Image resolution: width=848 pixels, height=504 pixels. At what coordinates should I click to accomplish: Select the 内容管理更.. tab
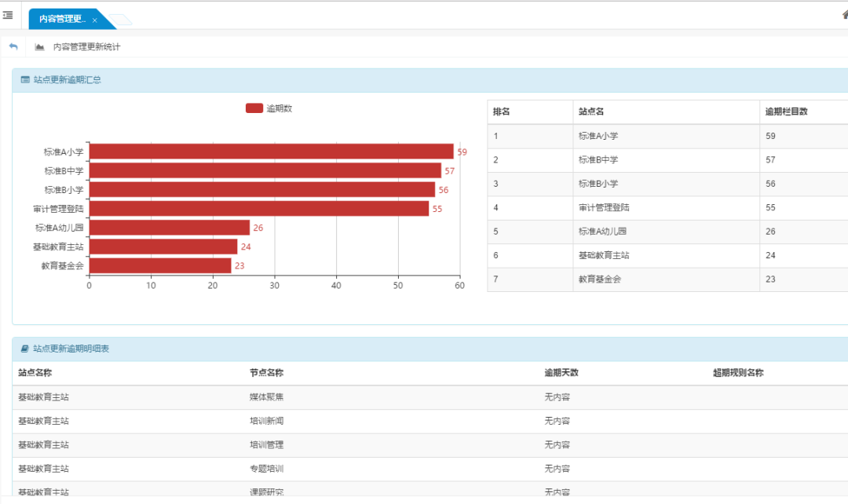coord(62,20)
